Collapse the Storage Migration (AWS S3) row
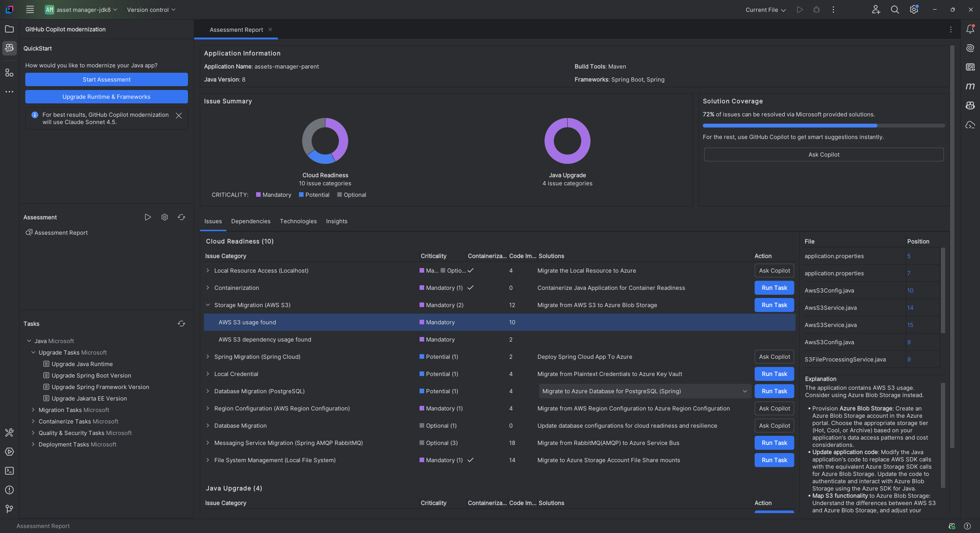Screen dimensions: 980x533 pos(208,305)
